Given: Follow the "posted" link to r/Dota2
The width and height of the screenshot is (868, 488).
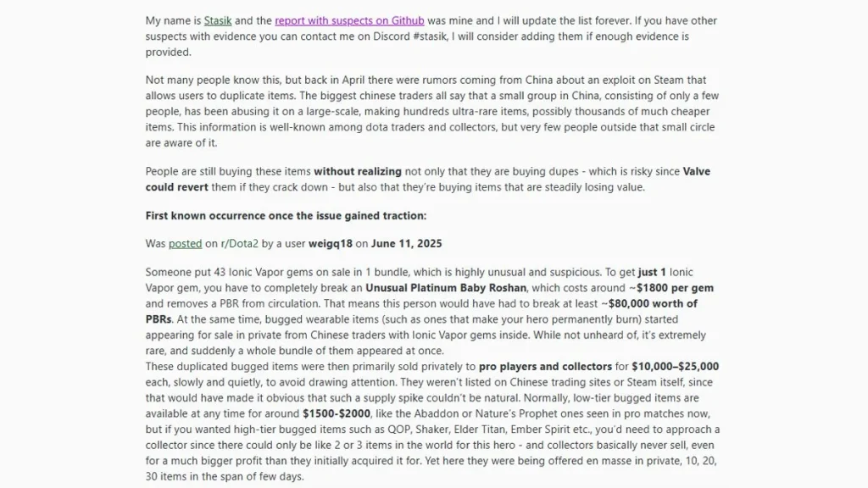Looking at the screenshot, I should [185, 243].
